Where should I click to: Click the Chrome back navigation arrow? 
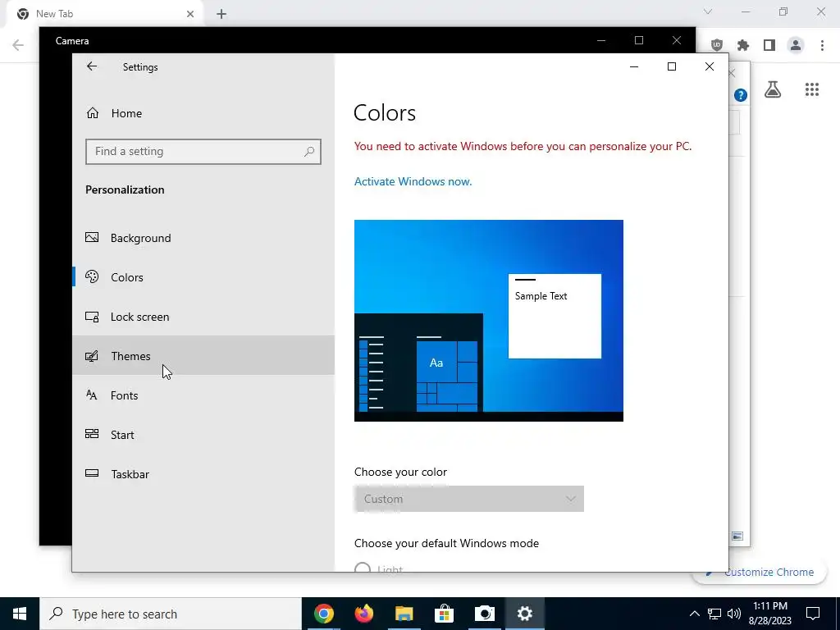(18, 45)
